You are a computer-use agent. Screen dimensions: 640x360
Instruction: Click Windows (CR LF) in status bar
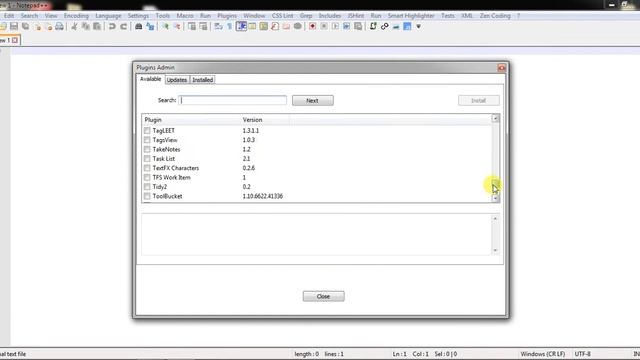click(543, 354)
